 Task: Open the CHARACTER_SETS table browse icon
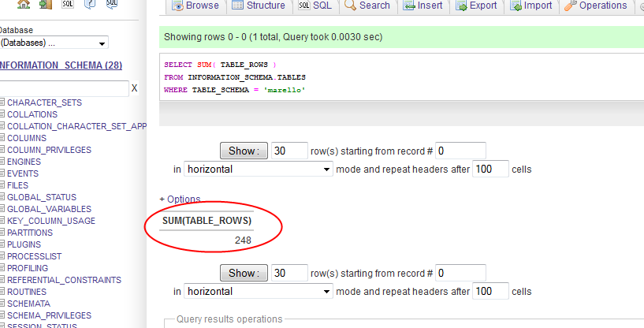[2, 102]
